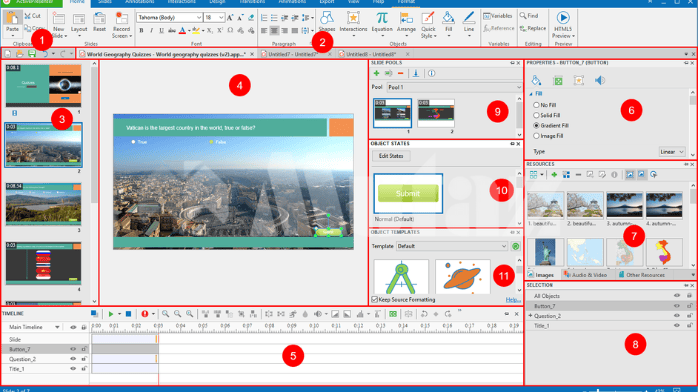Apply italic formatting

(x=151, y=31)
